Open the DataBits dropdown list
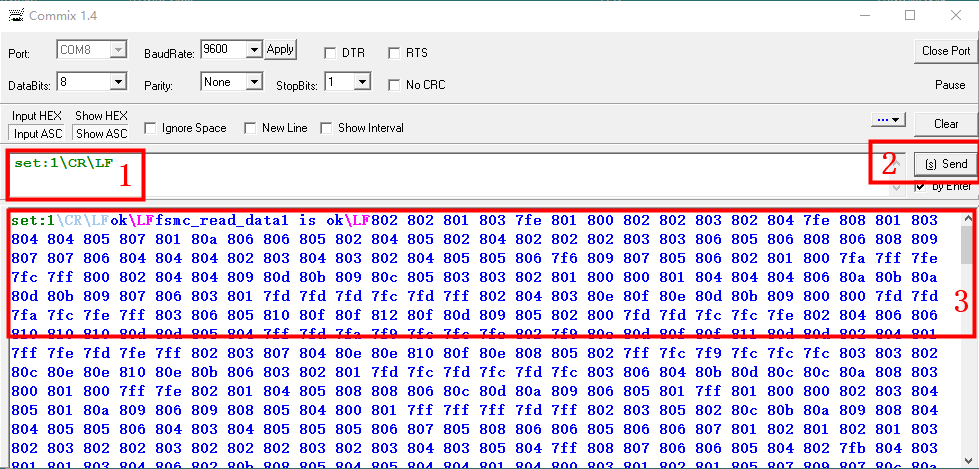979x469 pixels. pyautogui.click(x=117, y=81)
